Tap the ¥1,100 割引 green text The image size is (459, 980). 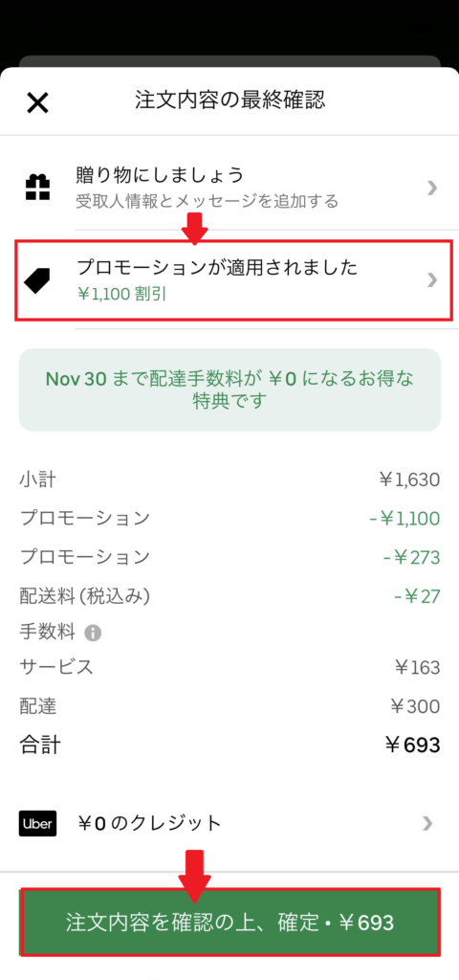coord(121,295)
